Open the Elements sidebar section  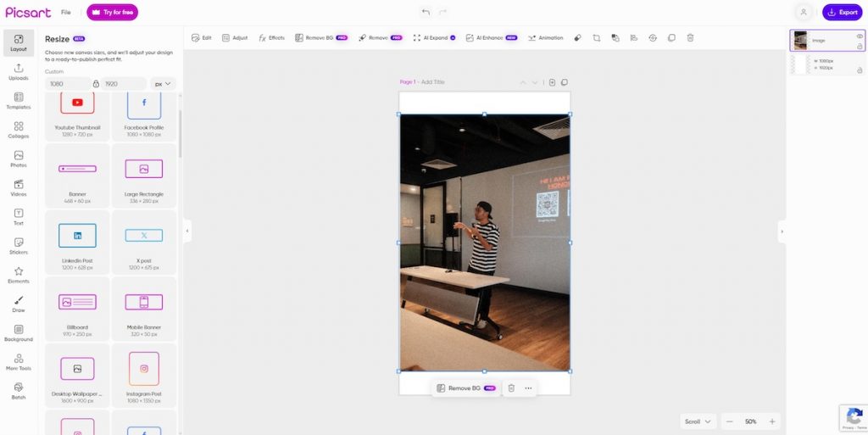point(19,275)
